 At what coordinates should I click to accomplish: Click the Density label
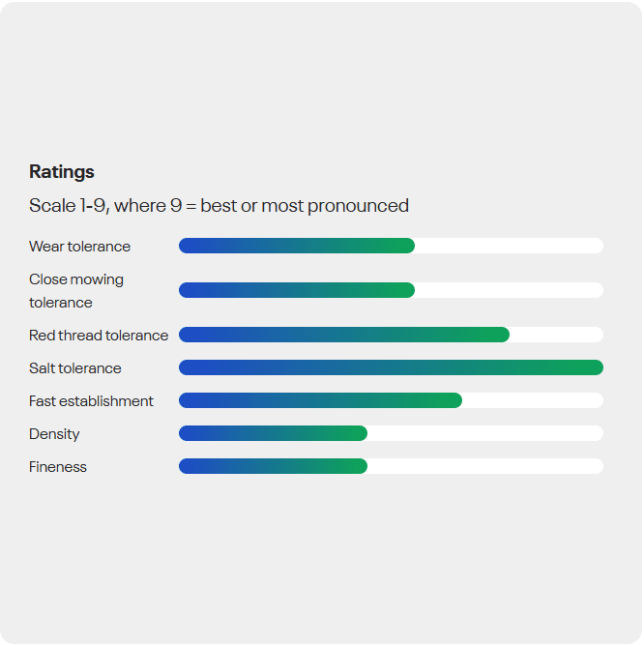pos(54,434)
